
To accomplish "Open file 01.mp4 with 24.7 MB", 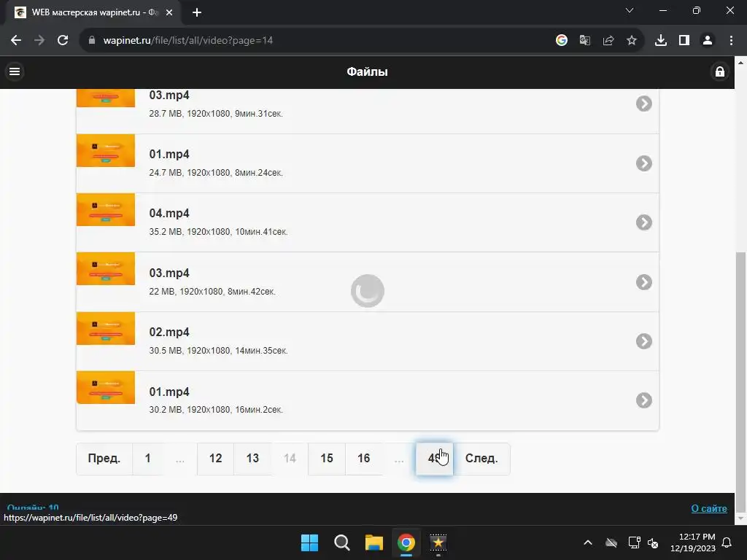I will click(x=169, y=155).
